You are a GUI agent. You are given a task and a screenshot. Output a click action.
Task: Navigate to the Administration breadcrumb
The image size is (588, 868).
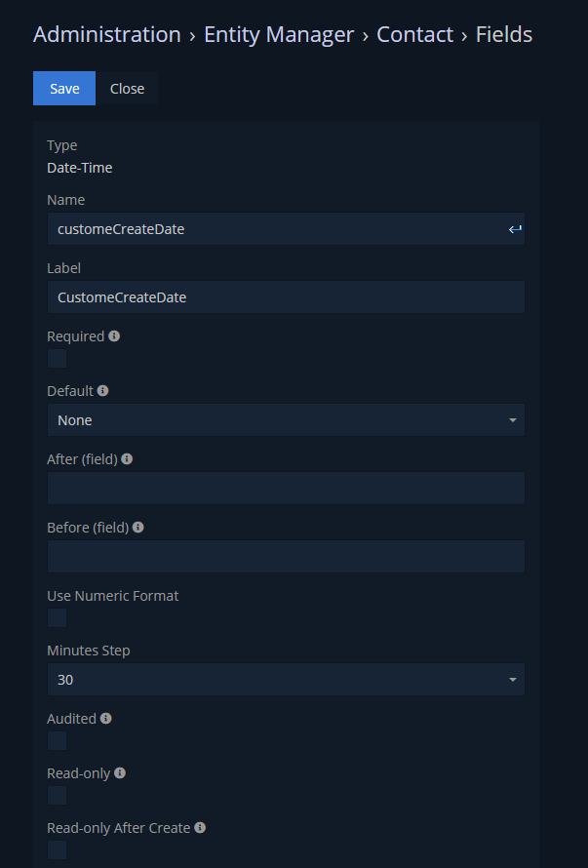pos(107,34)
